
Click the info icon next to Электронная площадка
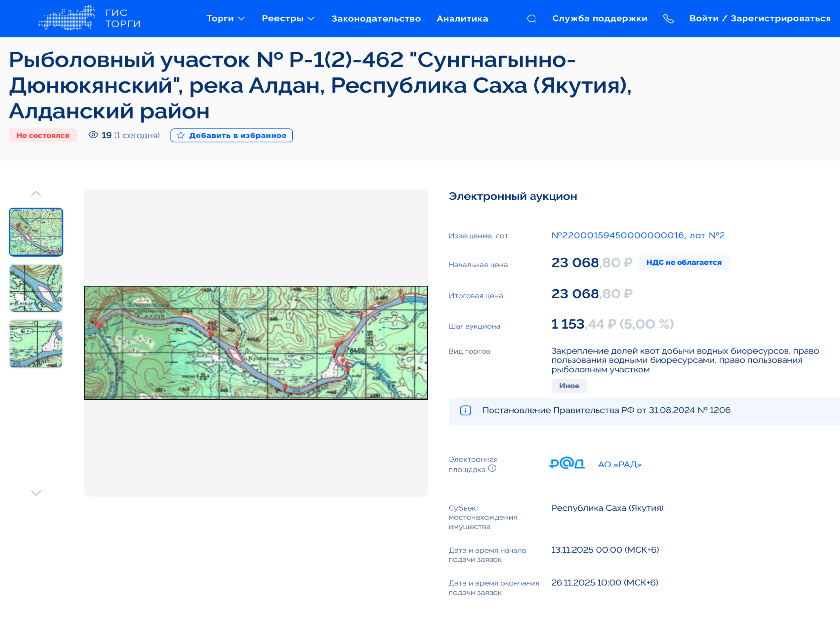(492, 468)
